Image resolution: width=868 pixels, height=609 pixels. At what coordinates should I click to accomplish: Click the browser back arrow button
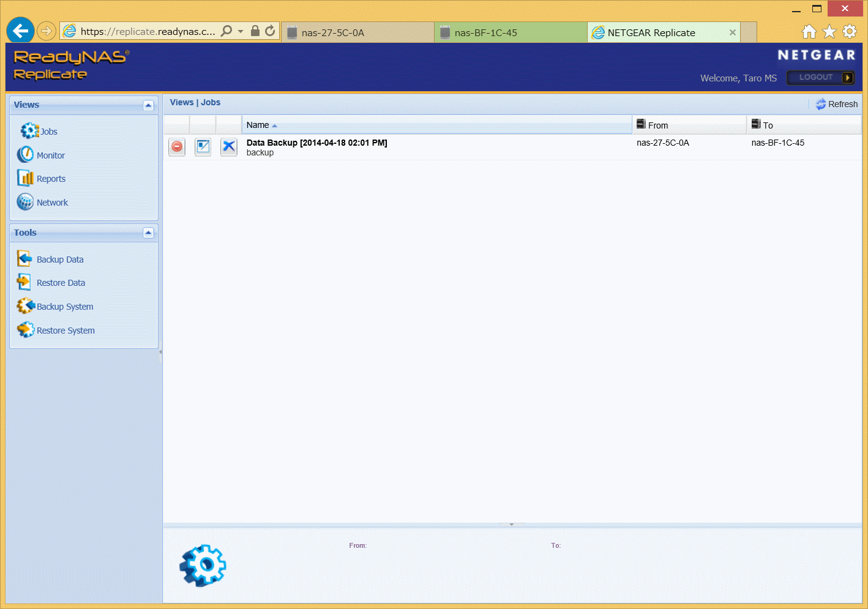pos(21,31)
